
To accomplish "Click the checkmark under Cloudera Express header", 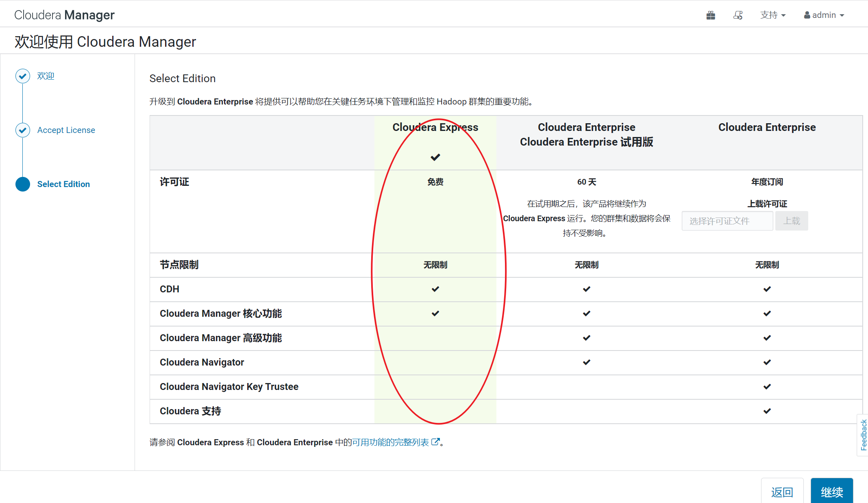I will click(435, 157).
